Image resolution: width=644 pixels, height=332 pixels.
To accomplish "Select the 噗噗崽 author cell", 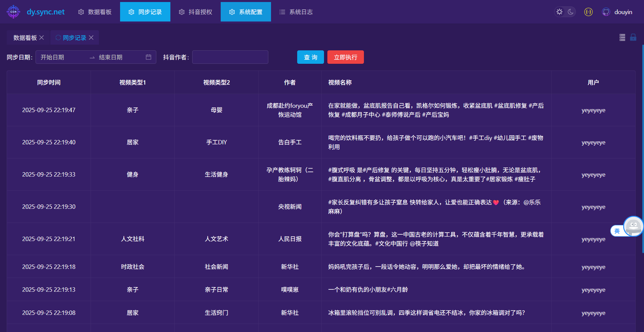I will click(290, 290).
